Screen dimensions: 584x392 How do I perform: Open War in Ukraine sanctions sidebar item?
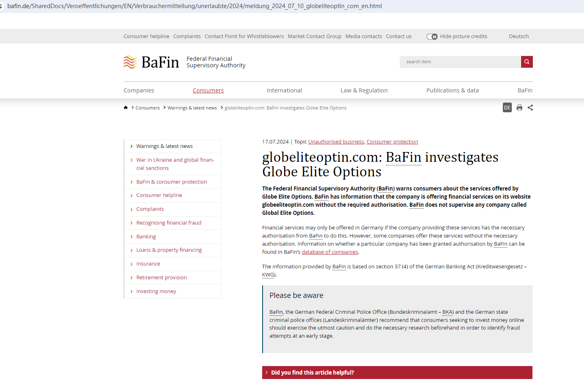tap(172, 164)
